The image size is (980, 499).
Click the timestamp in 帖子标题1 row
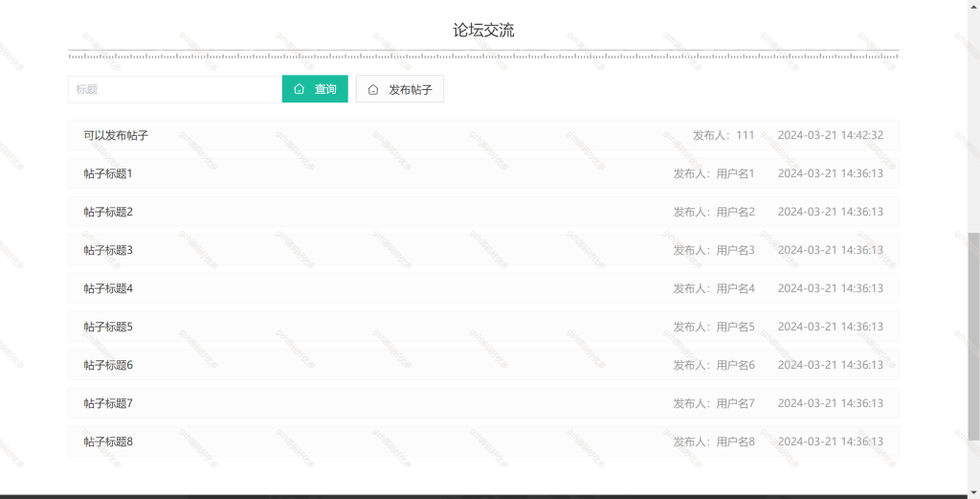pos(831,173)
